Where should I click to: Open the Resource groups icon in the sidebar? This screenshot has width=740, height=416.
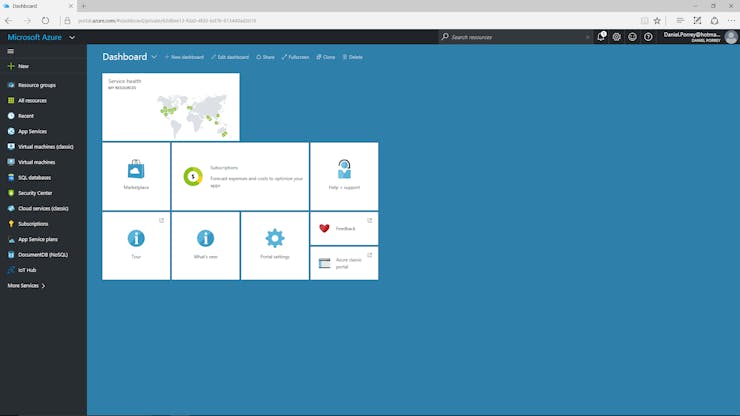pos(11,85)
